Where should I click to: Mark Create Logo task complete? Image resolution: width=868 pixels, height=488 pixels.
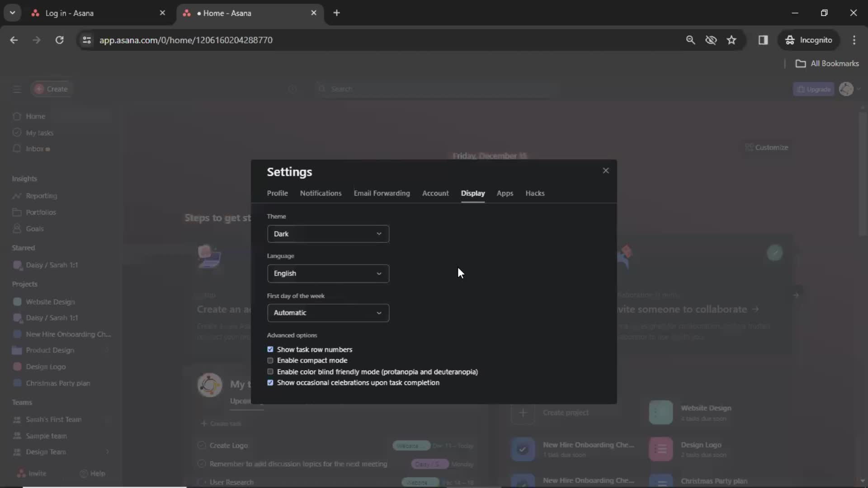pyautogui.click(x=202, y=445)
